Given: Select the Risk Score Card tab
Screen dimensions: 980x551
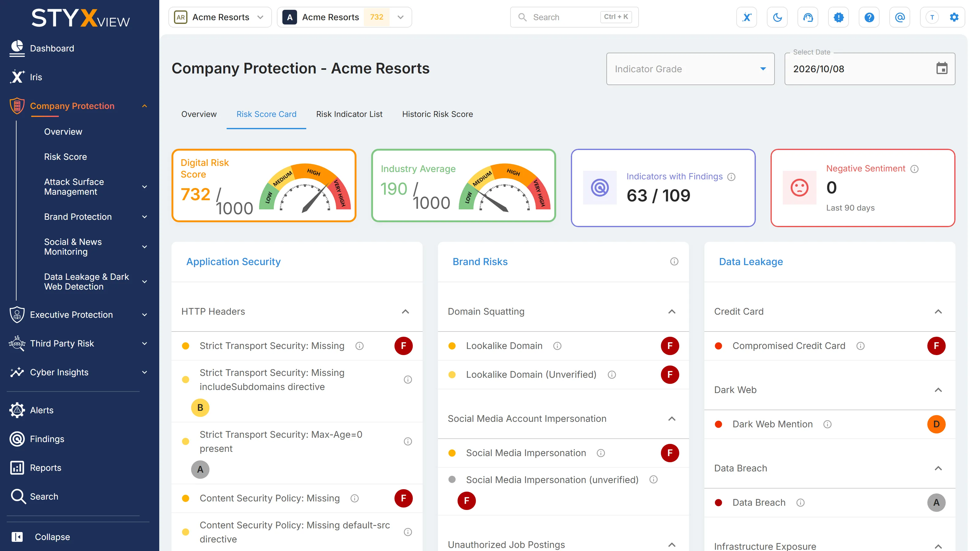Looking at the screenshot, I should pyautogui.click(x=266, y=114).
